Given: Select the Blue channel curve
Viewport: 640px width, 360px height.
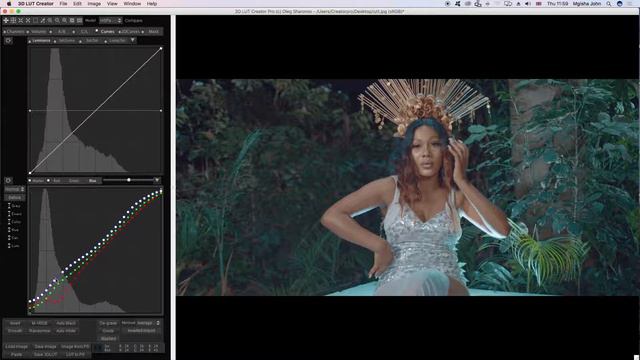Looking at the screenshot, I should 93,180.
